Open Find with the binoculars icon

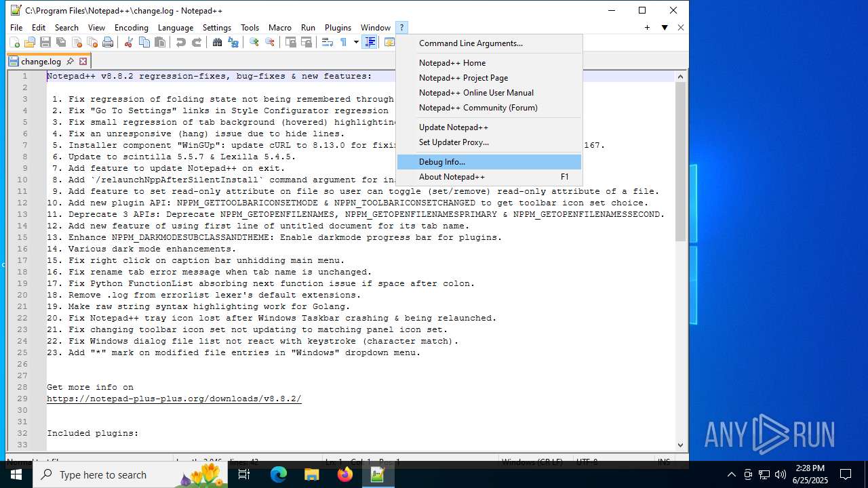(217, 43)
